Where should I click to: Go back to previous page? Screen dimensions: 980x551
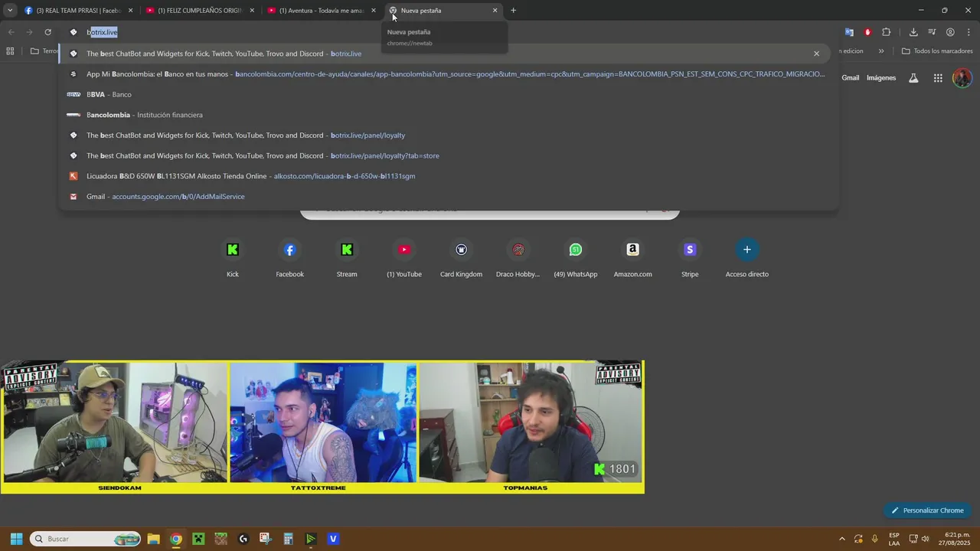(11, 32)
